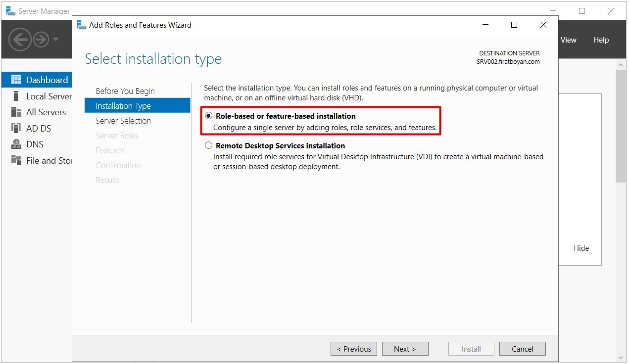This screenshot has width=629, height=364.
Task: Click the Local Server icon
Action: pos(16,96)
